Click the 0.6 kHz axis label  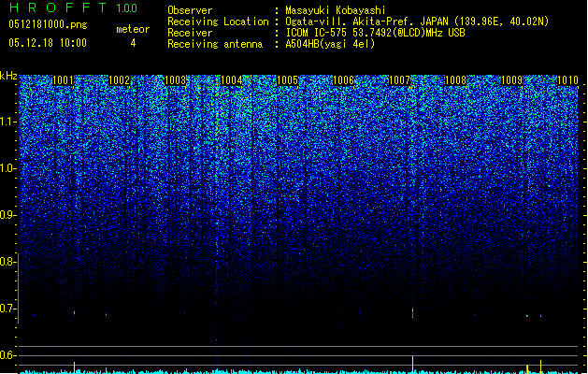coord(7,355)
